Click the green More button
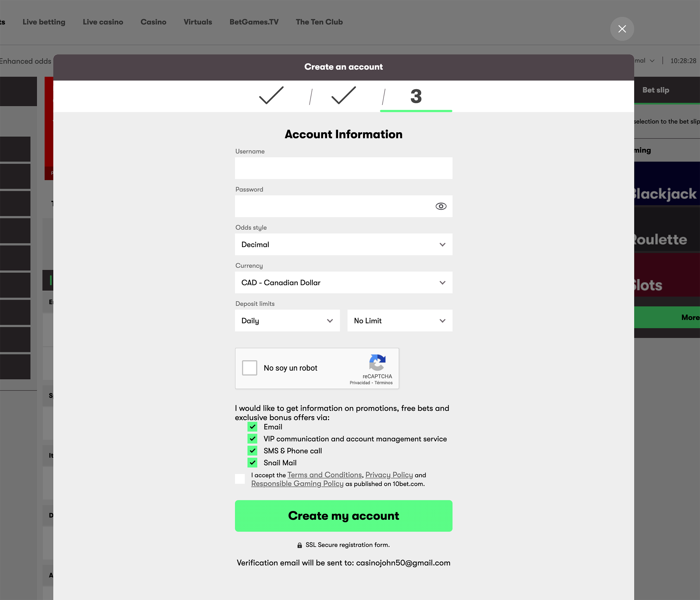 tap(667, 317)
